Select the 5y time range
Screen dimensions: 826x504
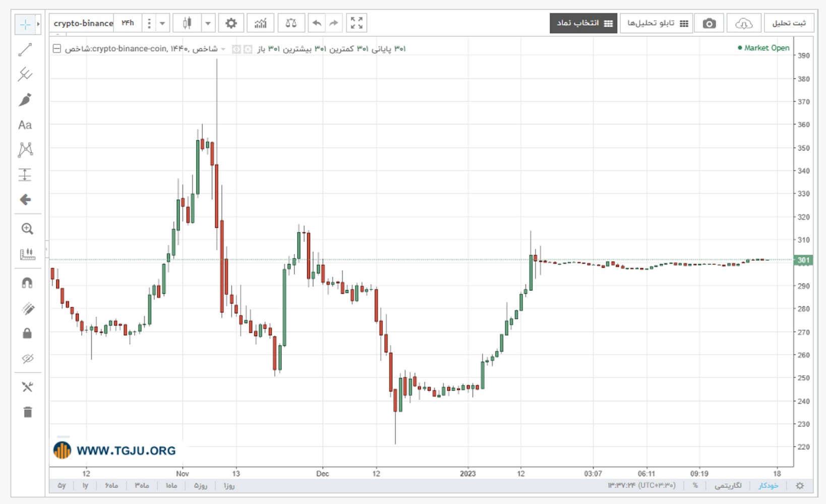[x=62, y=486]
